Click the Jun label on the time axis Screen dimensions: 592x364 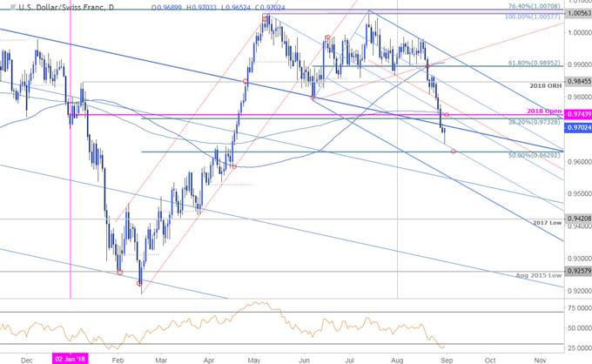click(305, 361)
